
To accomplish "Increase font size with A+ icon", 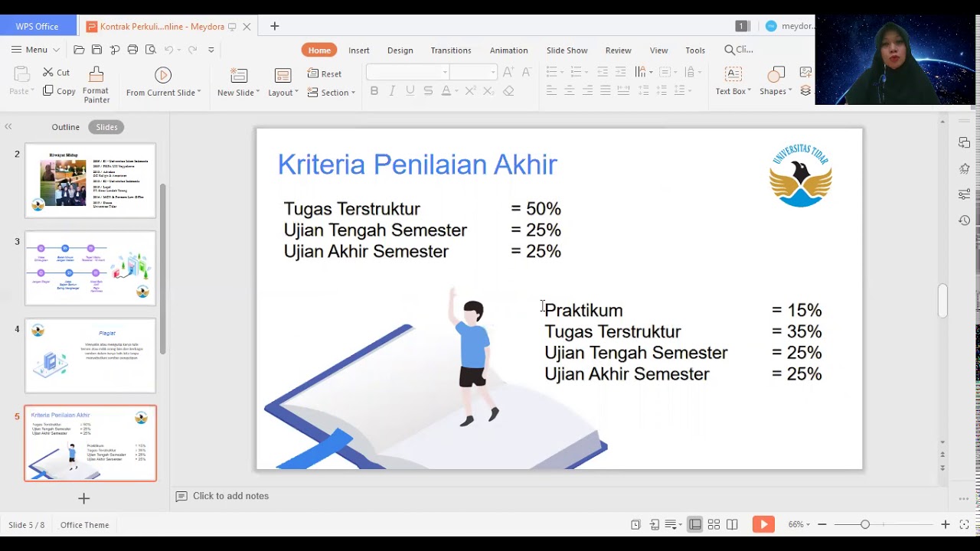I will point(508,72).
